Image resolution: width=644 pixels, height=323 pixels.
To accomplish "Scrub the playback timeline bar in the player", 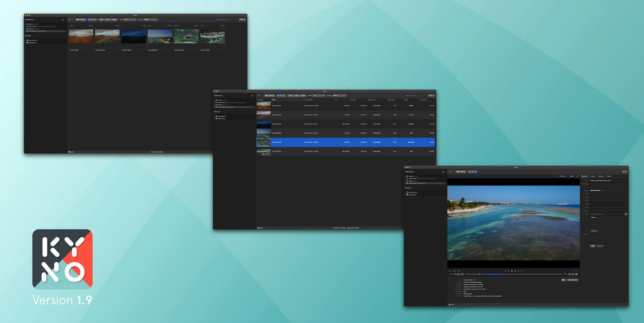I will pyautogui.click(x=514, y=274).
